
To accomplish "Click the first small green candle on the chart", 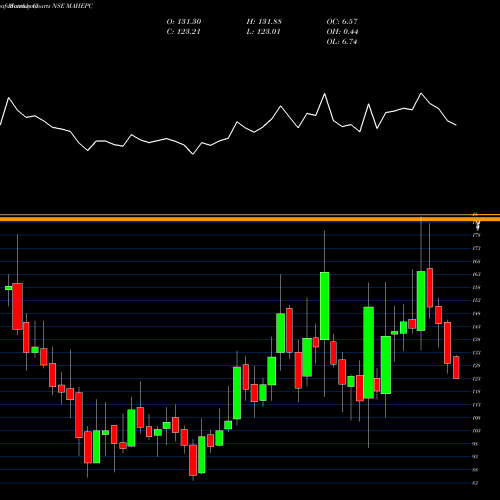I will 9,288.
